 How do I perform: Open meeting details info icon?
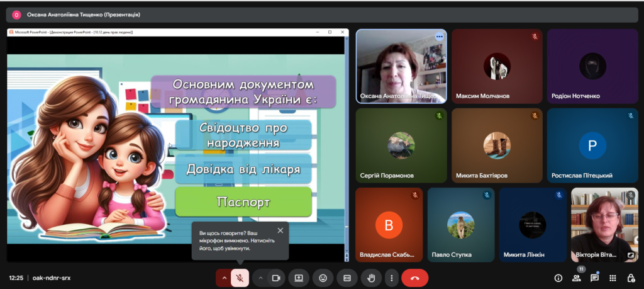[558, 278]
